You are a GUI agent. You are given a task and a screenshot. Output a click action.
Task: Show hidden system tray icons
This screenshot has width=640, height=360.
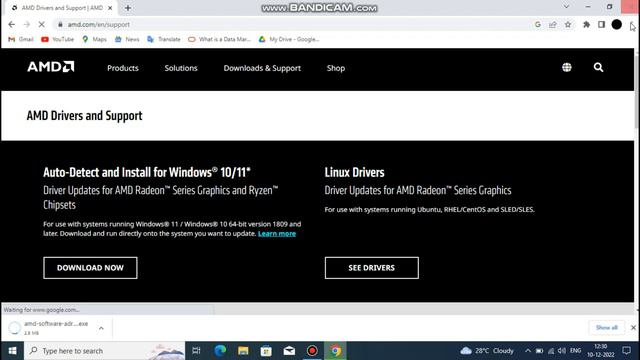pos(528,351)
